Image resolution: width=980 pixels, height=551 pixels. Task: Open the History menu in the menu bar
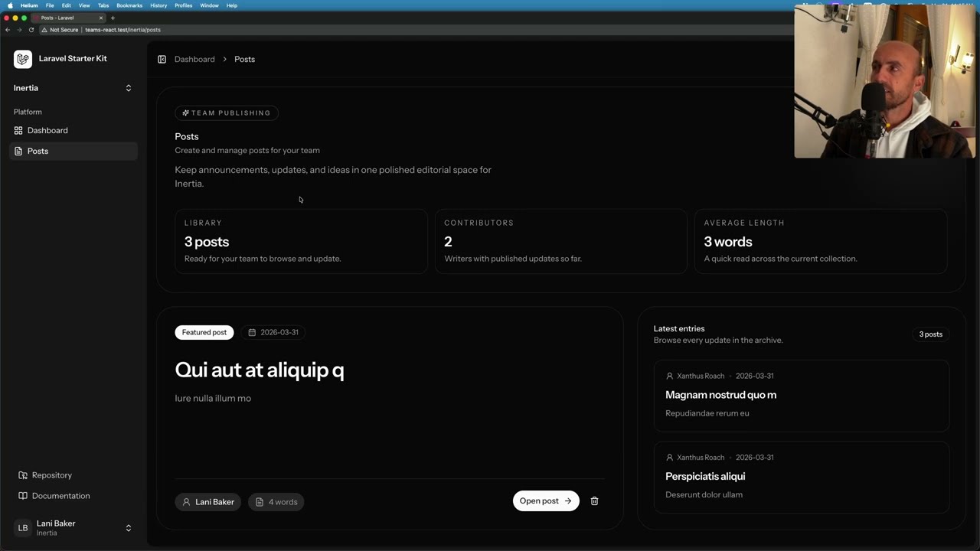coord(158,5)
